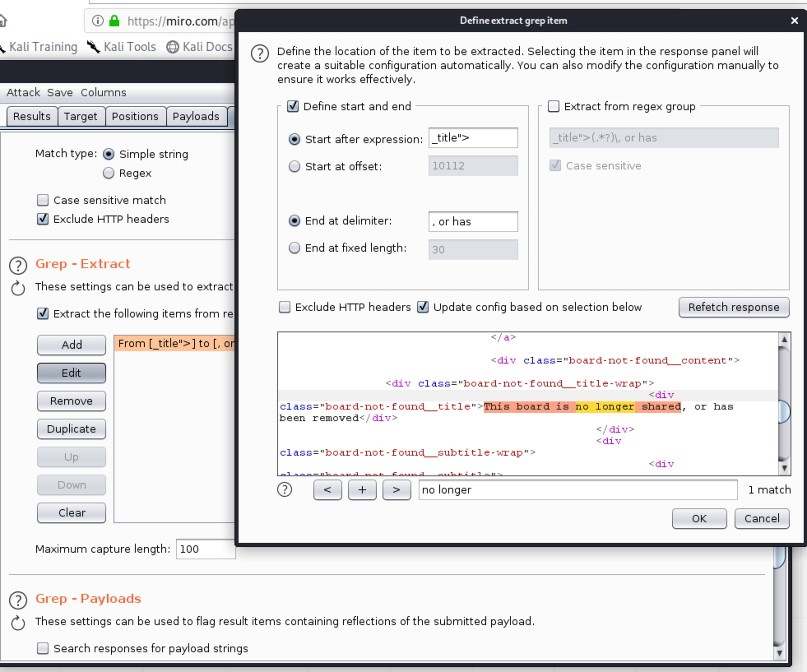
Task: Click the search help icon beside the previous-match button
Action: [284, 490]
